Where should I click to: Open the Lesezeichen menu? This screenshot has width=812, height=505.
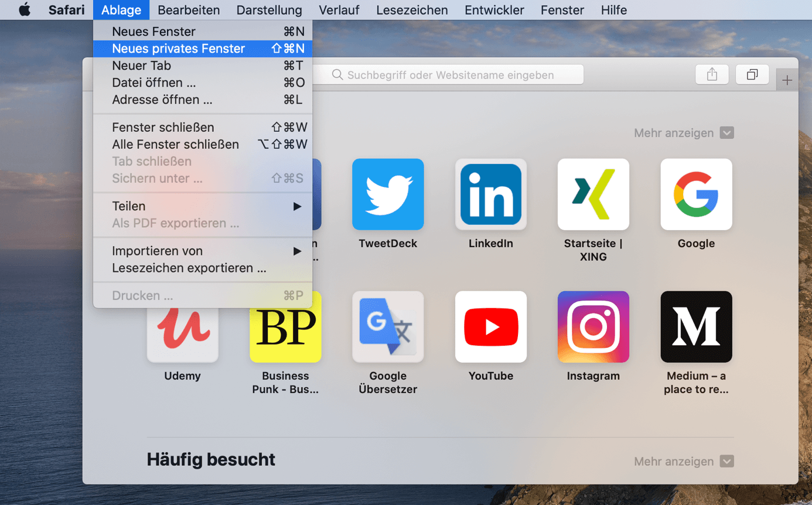(412, 10)
